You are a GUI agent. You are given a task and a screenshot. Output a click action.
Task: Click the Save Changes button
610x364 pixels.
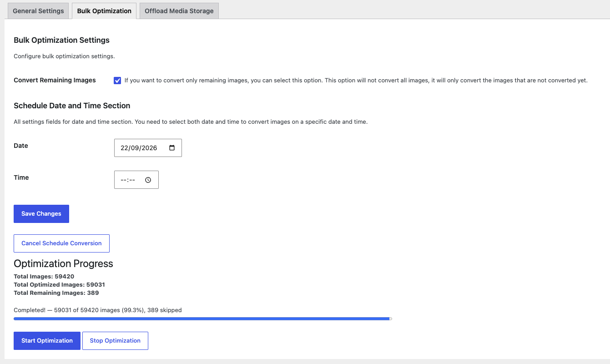(x=41, y=214)
